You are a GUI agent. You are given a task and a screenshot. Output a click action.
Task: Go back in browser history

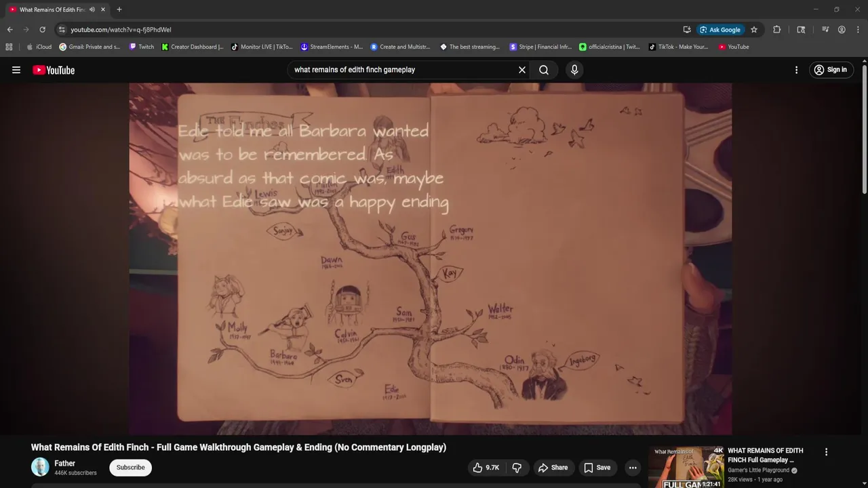(x=9, y=30)
